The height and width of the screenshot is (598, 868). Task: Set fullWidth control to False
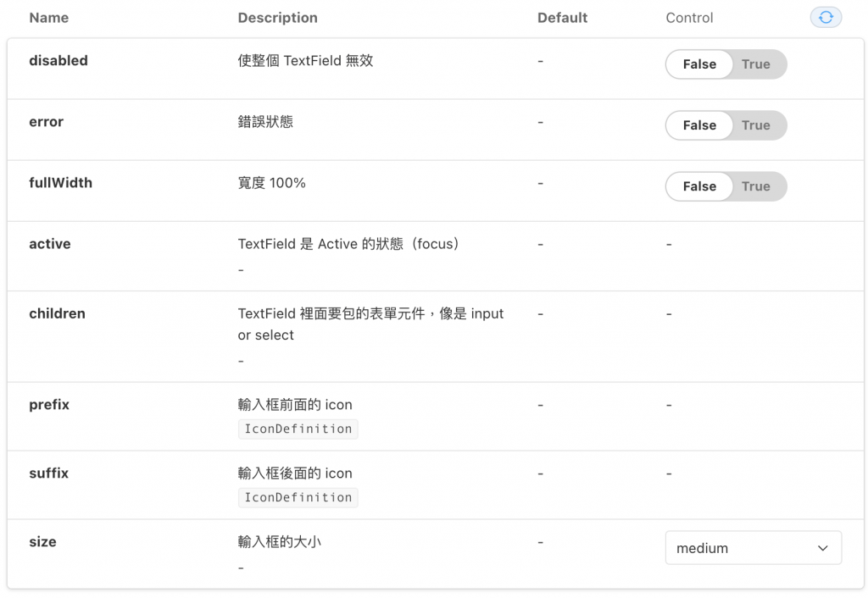(x=699, y=186)
